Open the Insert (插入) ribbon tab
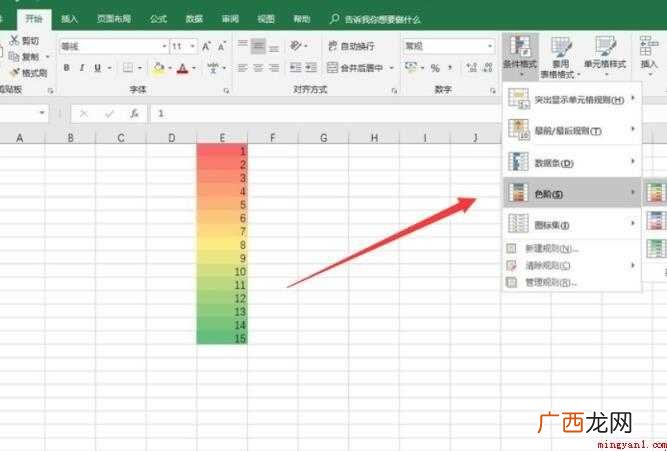Viewport: 667px width, 451px height. click(69, 19)
